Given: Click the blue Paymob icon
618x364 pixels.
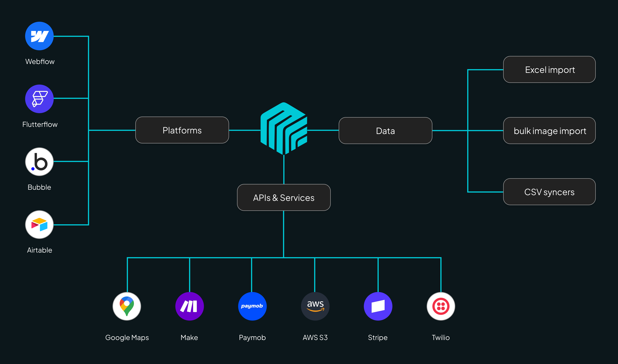Looking at the screenshot, I should [x=252, y=306].
